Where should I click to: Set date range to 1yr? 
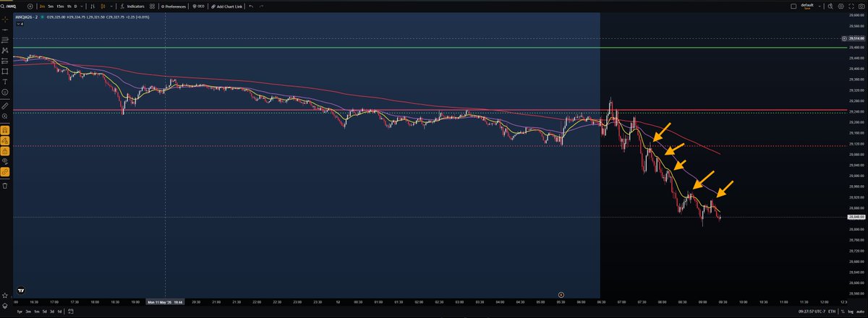[x=20, y=311]
